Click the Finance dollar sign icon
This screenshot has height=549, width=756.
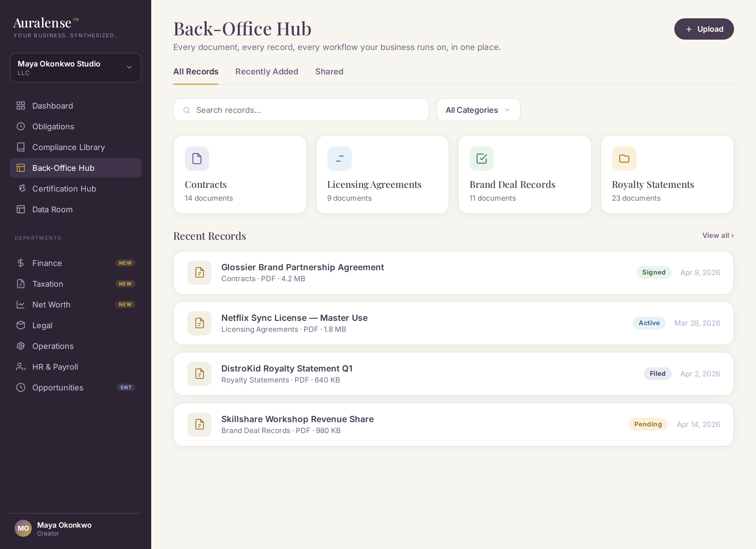click(x=21, y=263)
